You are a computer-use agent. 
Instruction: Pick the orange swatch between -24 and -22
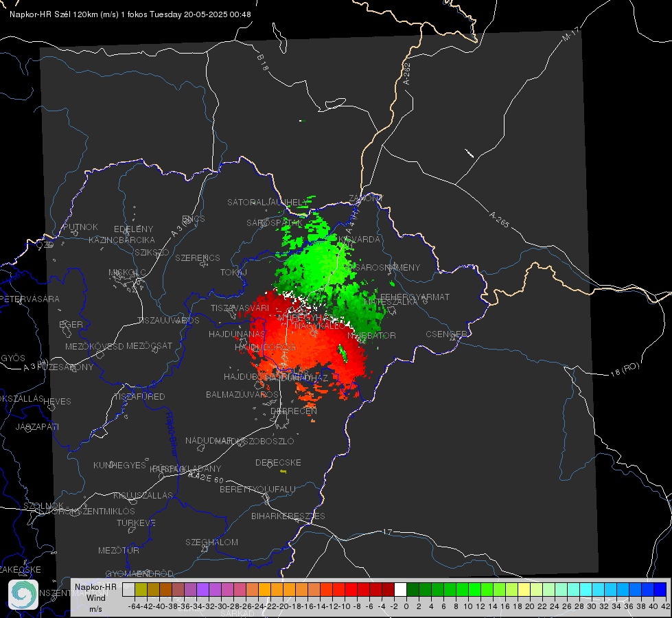click(x=264, y=589)
